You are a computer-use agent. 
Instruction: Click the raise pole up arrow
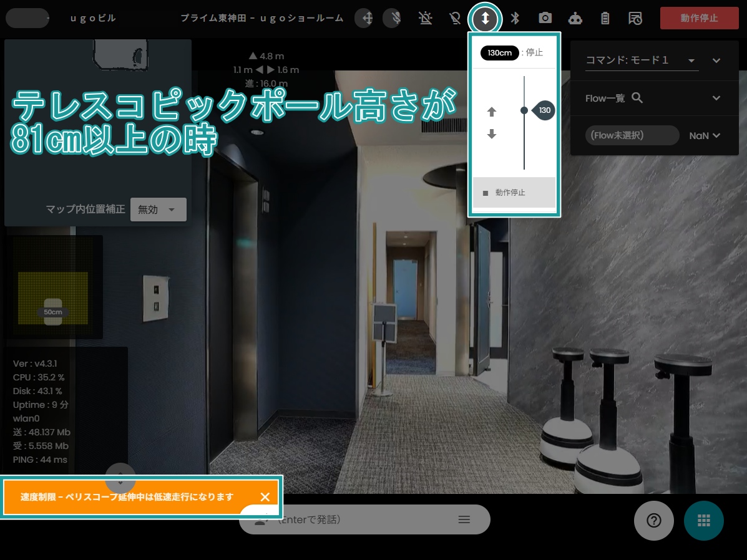click(x=492, y=112)
